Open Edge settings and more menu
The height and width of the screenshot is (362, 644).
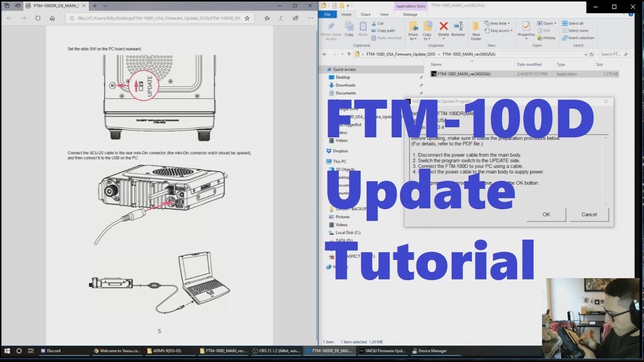309,18
